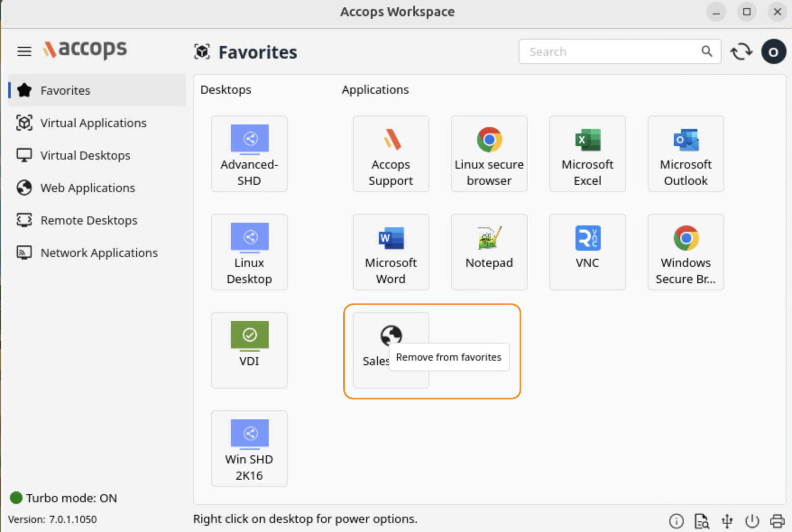The width and height of the screenshot is (792, 532).
Task: Launch the VNC application
Action: click(x=587, y=252)
